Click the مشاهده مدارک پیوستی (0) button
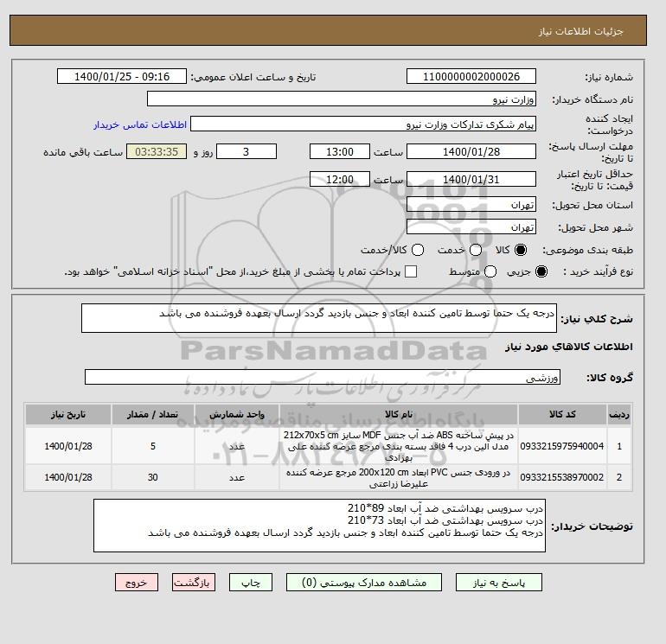The height and width of the screenshot is (644, 666). click(x=364, y=583)
